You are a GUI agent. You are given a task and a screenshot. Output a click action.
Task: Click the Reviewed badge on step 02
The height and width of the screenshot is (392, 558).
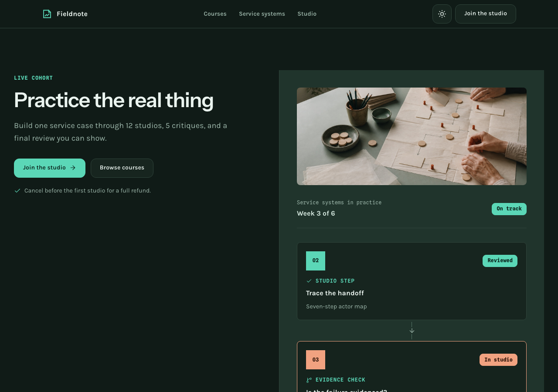point(500,261)
